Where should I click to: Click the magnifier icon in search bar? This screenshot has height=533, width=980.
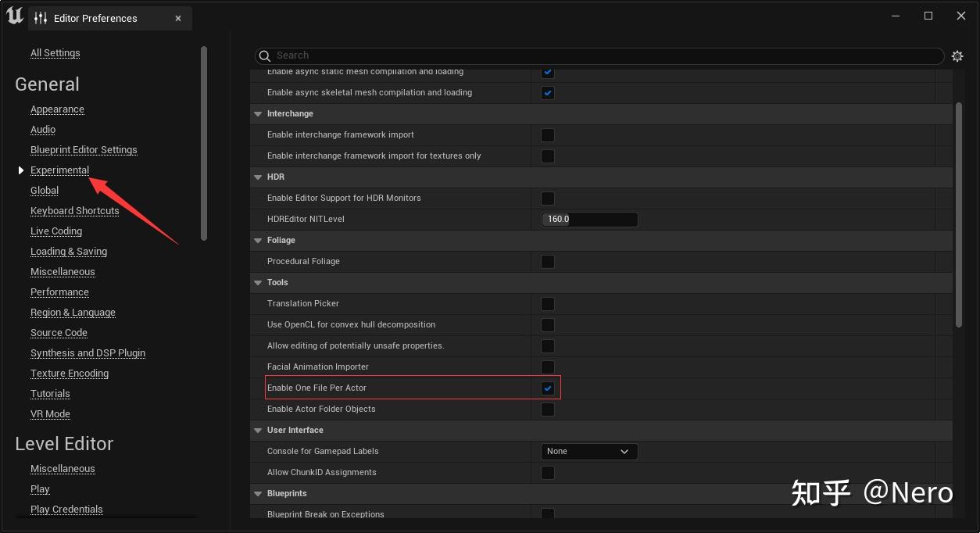pyautogui.click(x=265, y=55)
